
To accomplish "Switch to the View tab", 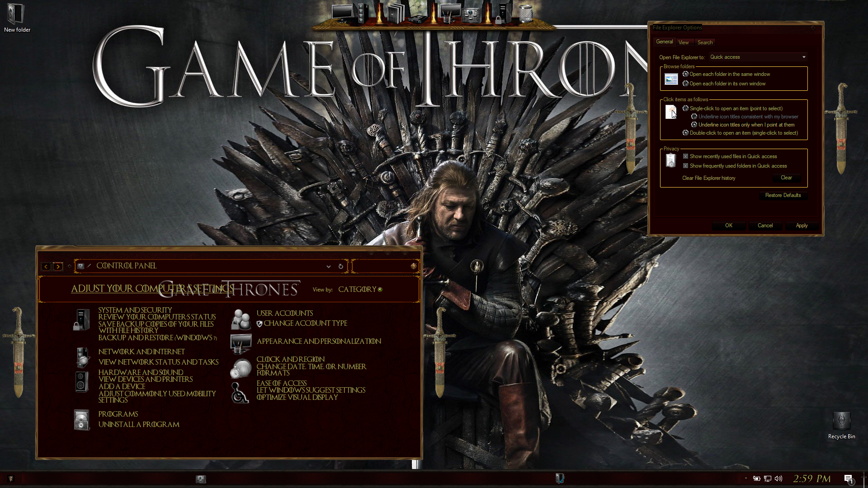I will [x=684, y=42].
